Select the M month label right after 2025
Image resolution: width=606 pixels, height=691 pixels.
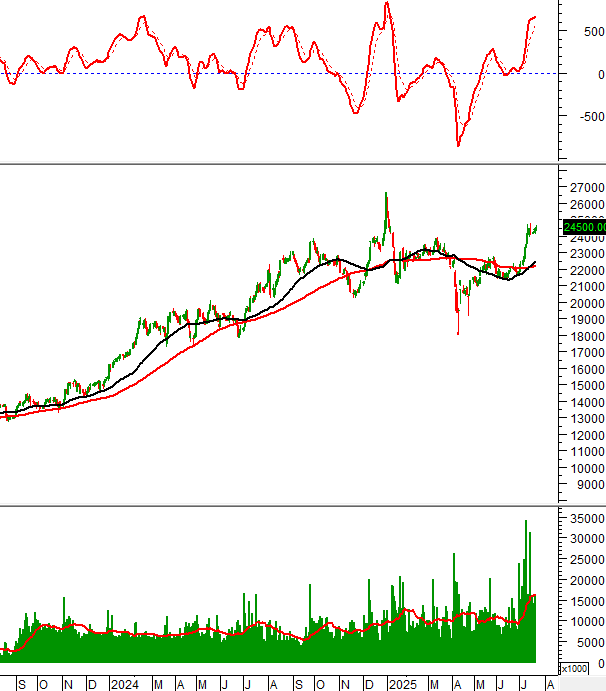pyautogui.click(x=434, y=684)
